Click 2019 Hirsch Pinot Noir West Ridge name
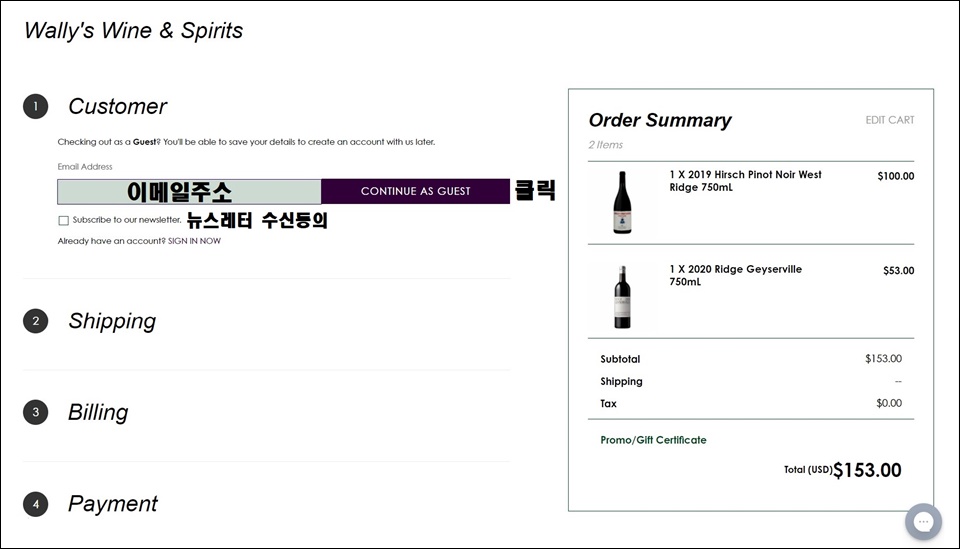Screen dimensions: 960x549 pyautogui.click(x=745, y=181)
